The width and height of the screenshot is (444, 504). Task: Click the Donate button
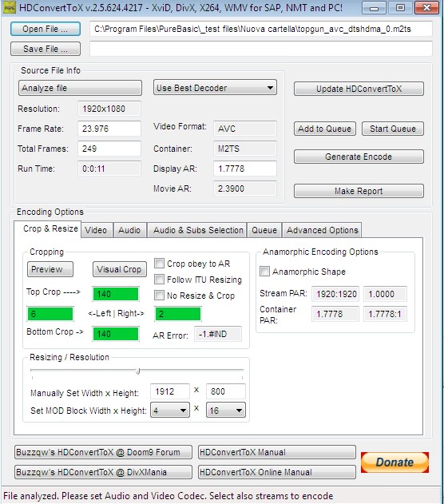394,462
